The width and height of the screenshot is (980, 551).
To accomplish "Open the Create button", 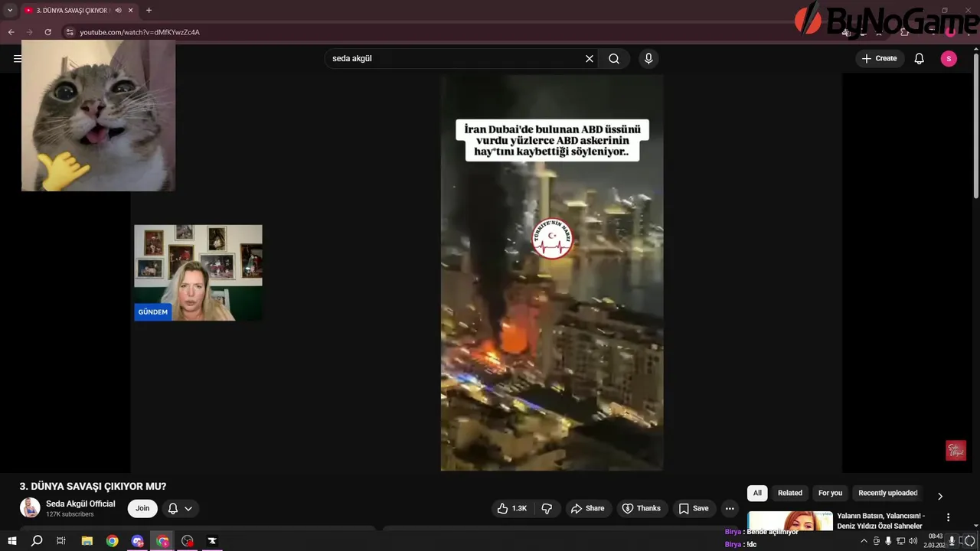I will click(879, 58).
